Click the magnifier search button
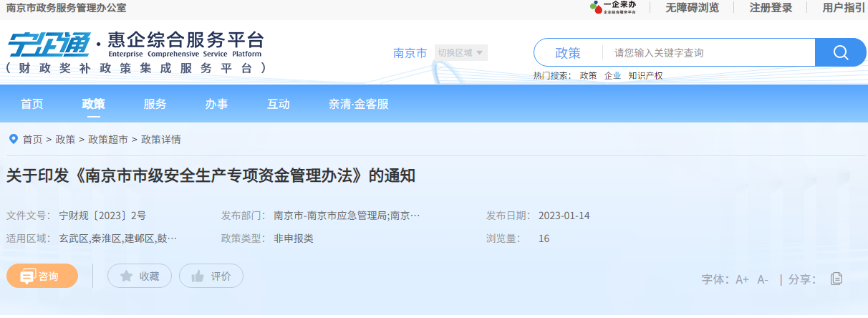This screenshot has height=318, width=868. 841,52
